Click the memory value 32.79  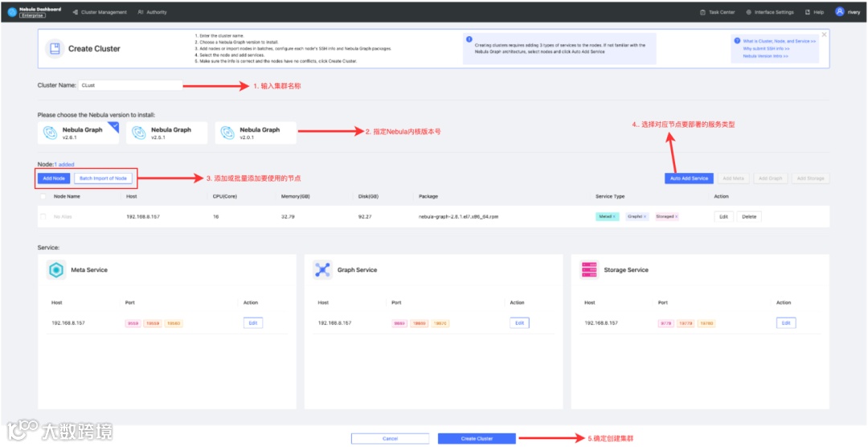(288, 216)
